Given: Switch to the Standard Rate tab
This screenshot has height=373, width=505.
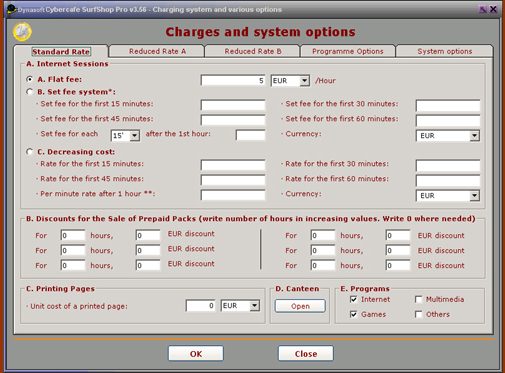Looking at the screenshot, I should (61, 52).
